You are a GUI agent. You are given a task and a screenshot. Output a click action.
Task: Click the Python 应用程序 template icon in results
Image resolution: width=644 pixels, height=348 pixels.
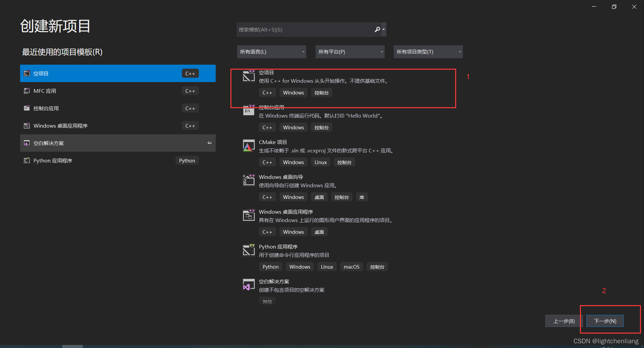click(x=249, y=250)
